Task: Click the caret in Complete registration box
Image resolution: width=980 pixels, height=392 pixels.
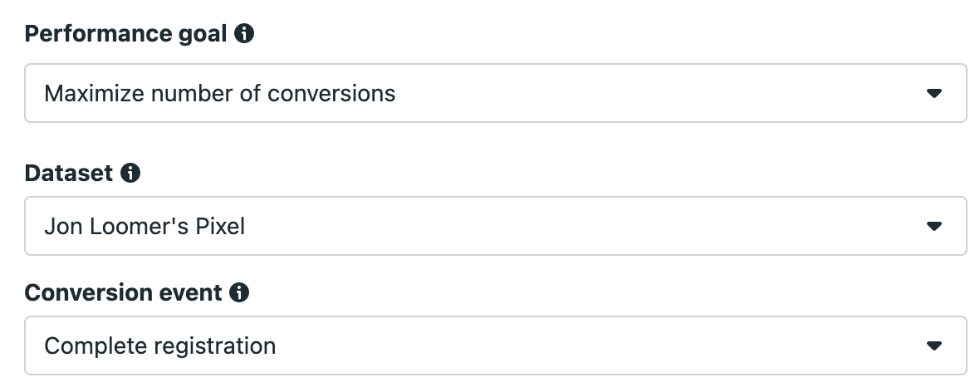Action: point(933,345)
